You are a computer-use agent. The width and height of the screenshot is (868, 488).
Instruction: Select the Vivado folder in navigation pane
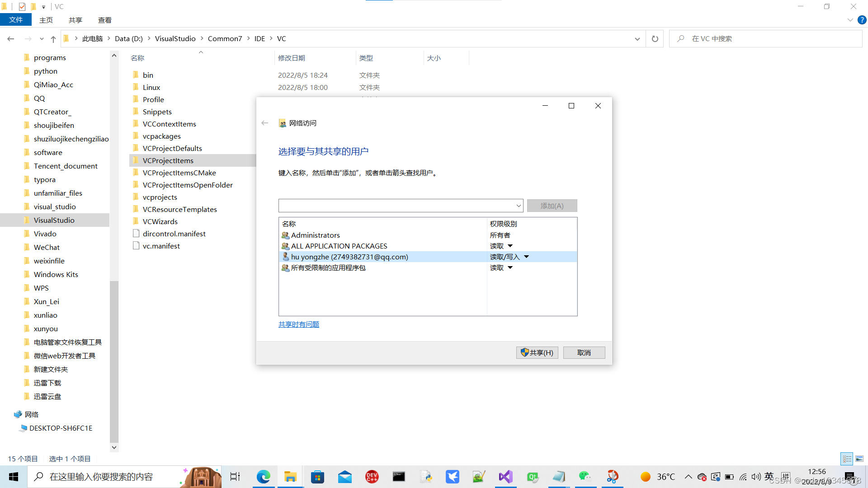pyautogui.click(x=45, y=234)
